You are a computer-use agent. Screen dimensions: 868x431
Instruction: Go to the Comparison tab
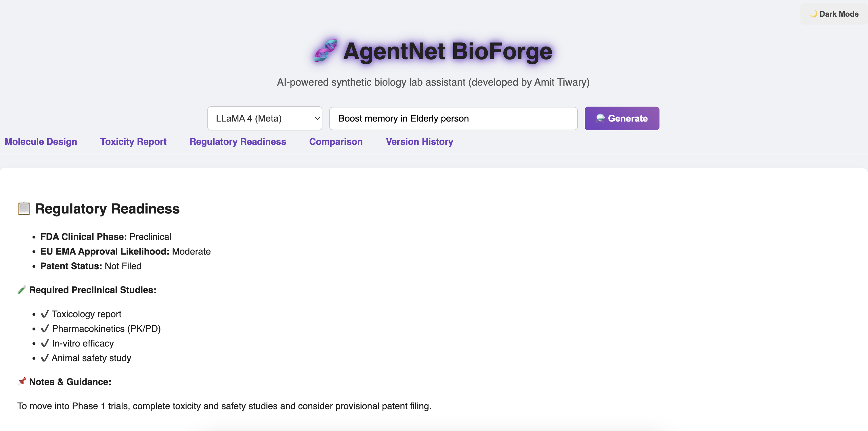(336, 142)
